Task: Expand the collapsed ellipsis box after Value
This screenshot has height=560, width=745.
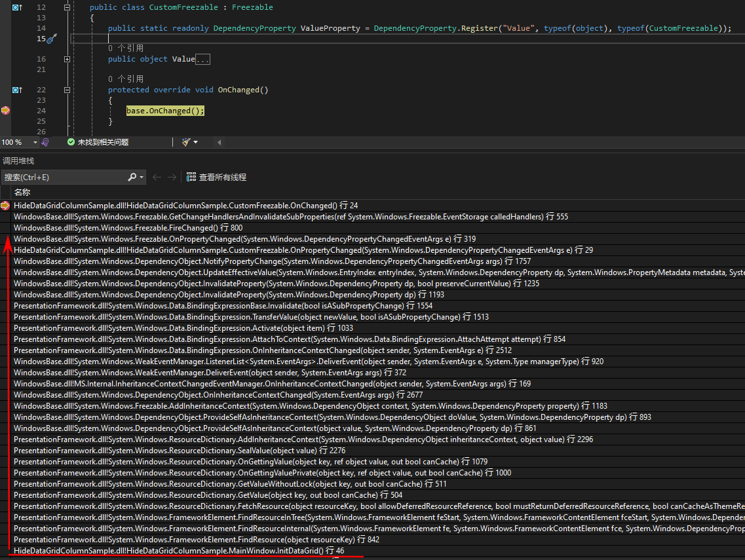Action: [x=203, y=60]
